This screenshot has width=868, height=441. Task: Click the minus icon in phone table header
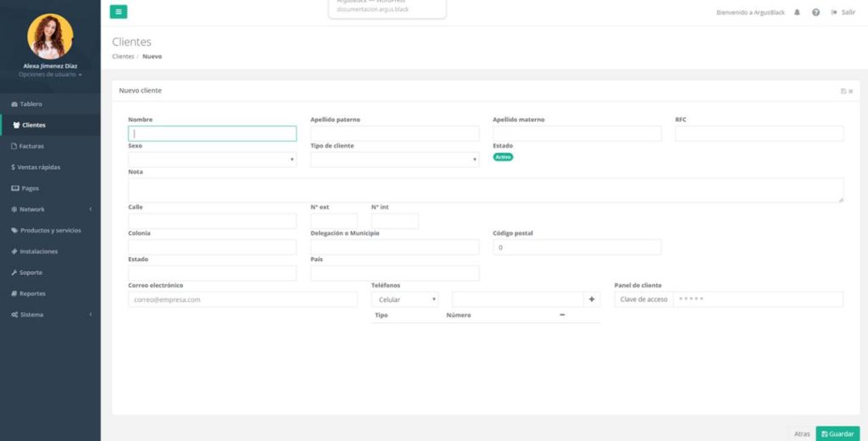point(563,315)
